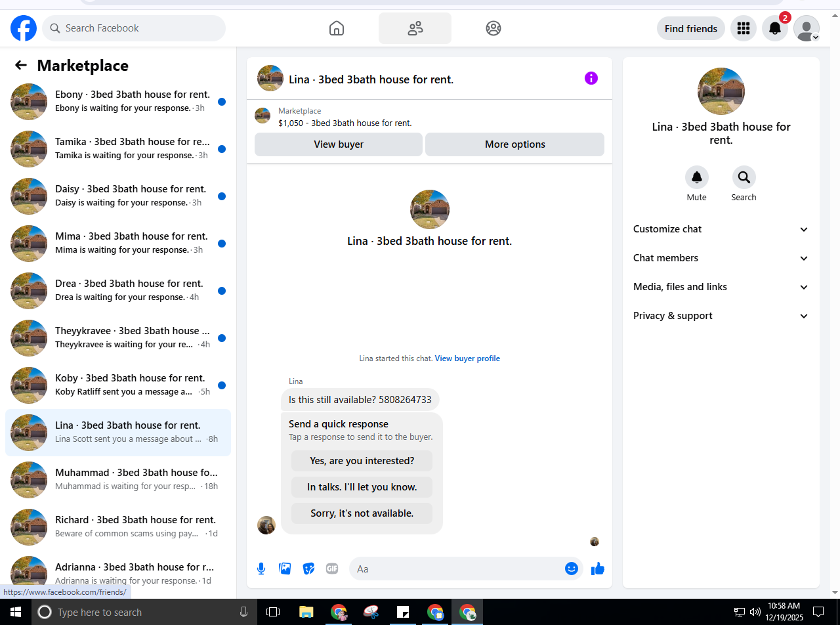840x625 pixels.
Task: Send 'Yes, are you interested?' quick response
Action: tap(362, 461)
